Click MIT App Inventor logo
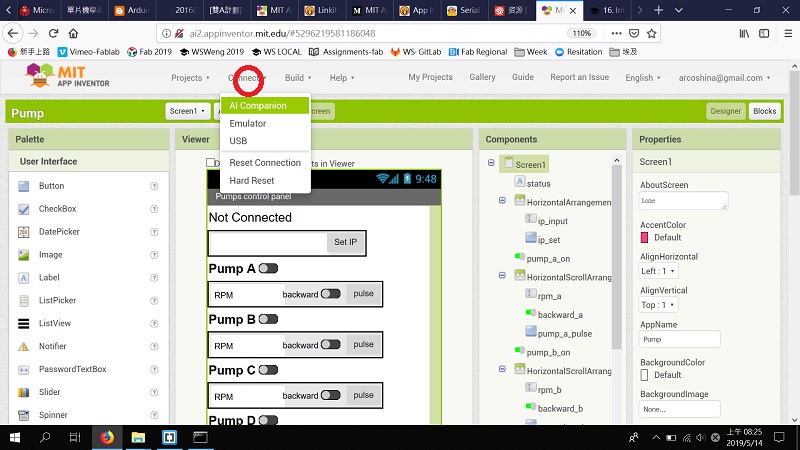This screenshot has height=450, width=800. [67, 76]
